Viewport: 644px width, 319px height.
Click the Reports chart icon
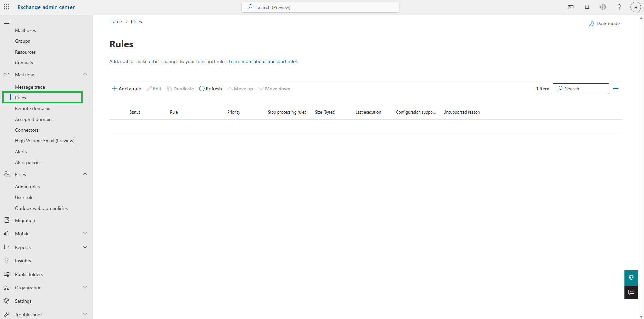tap(7, 247)
